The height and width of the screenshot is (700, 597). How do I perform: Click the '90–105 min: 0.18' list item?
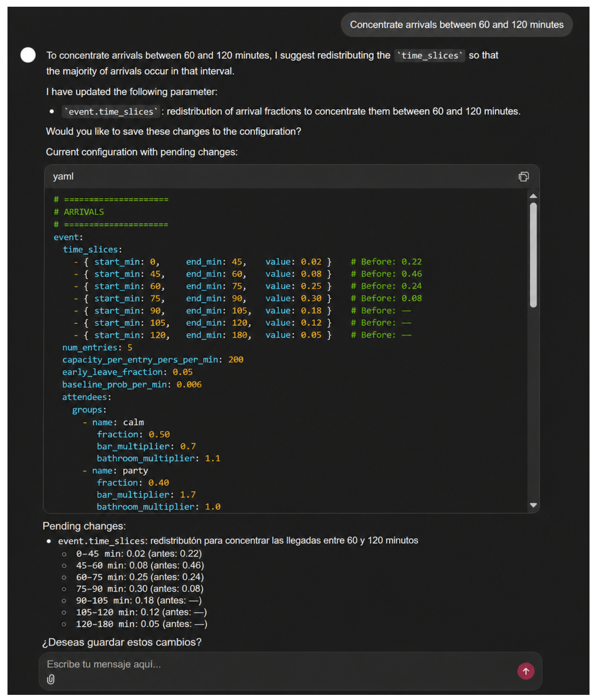[x=139, y=601]
